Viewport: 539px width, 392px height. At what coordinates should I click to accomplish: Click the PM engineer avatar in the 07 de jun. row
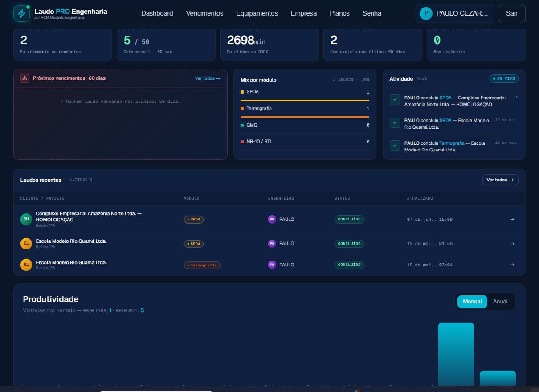click(272, 219)
